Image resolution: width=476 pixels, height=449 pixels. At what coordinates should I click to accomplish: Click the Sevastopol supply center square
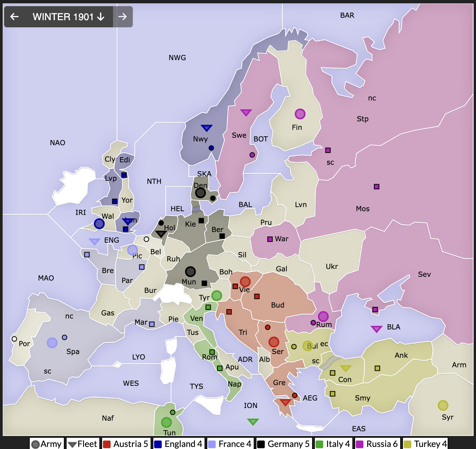click(375, 309)
